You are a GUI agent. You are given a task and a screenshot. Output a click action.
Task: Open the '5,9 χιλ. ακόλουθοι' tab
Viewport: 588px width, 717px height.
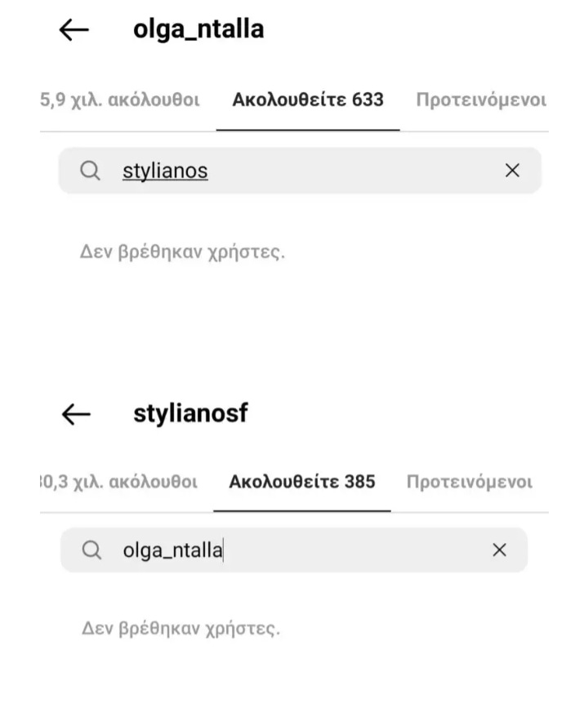point(120,100)
